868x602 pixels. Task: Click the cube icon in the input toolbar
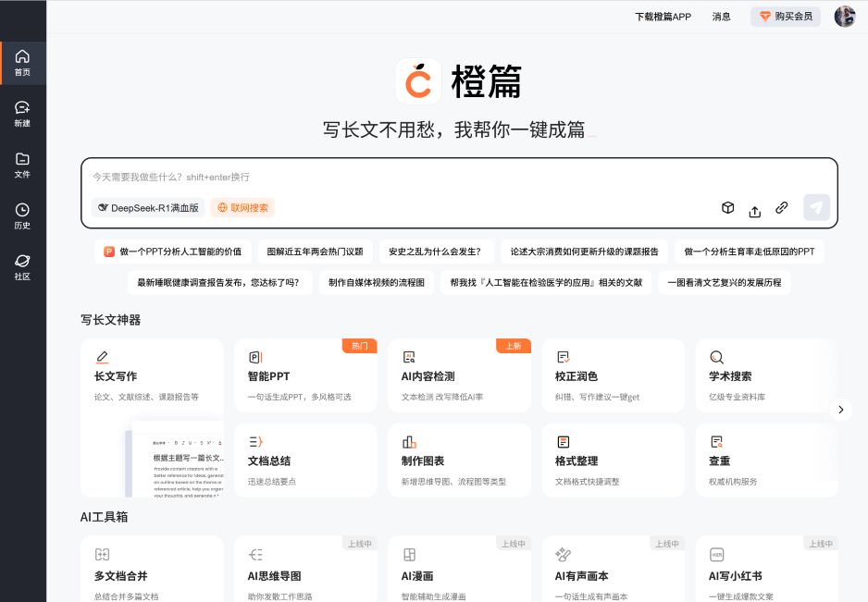pos(728,208)
